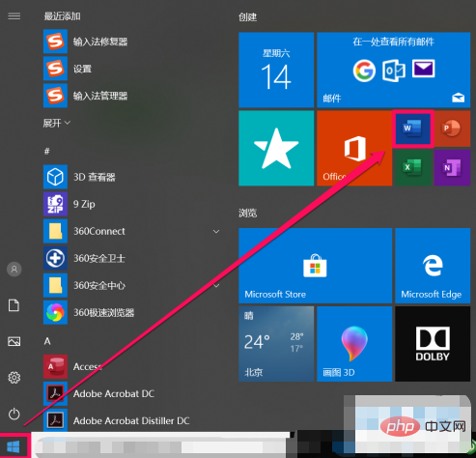Launch 输入法修复器 from recently added
This screenshot has height=458, width=476.
[132, 42]
